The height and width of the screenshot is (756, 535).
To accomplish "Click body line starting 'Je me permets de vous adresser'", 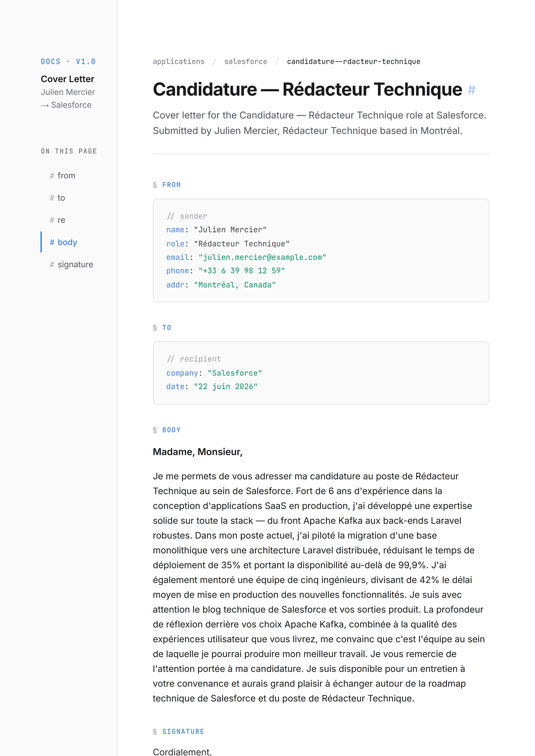I will coord(305,476).
